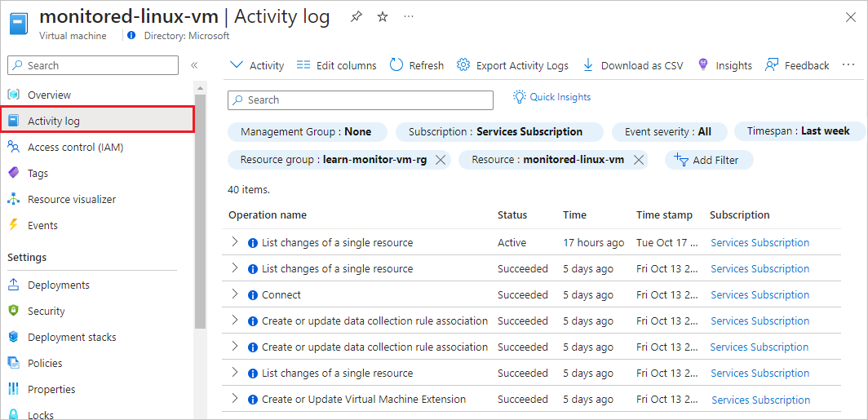
Task: Click info icon on Virtual Machine Extension row
Action: [253, 400]
